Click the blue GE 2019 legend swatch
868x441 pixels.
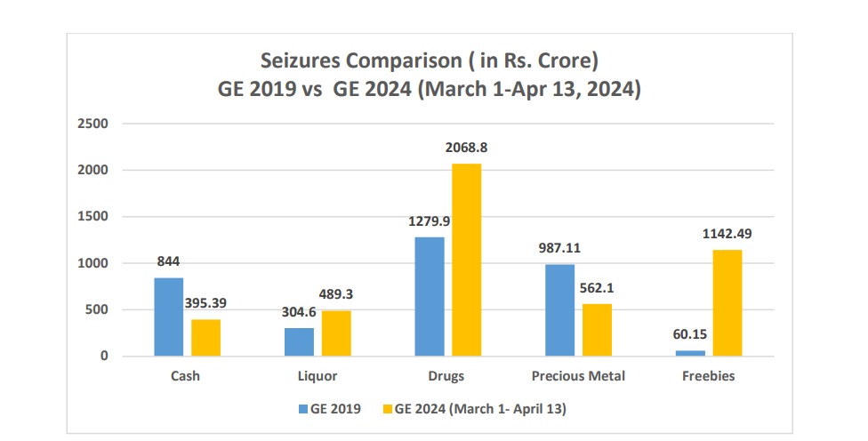pyautogui.click(x=302, y=408)
